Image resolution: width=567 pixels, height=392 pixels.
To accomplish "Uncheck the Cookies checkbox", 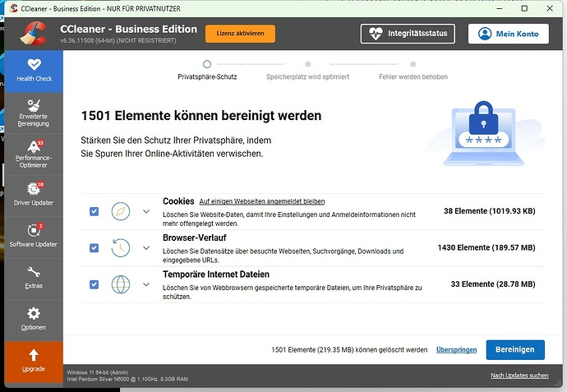I will pos(94,211).
